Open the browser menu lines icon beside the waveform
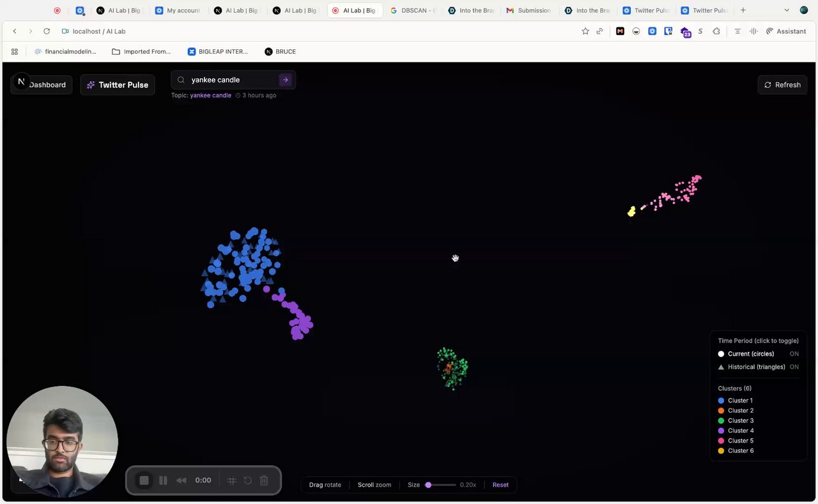The image size is (818, 504). tap(737, 31)
